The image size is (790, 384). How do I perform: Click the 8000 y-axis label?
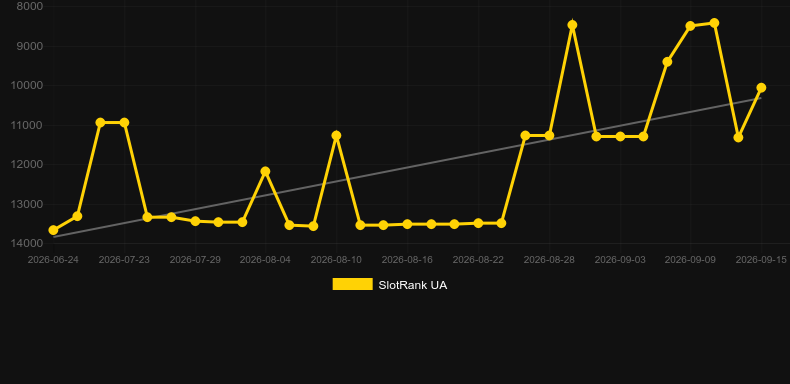click(x=30, y=6)
